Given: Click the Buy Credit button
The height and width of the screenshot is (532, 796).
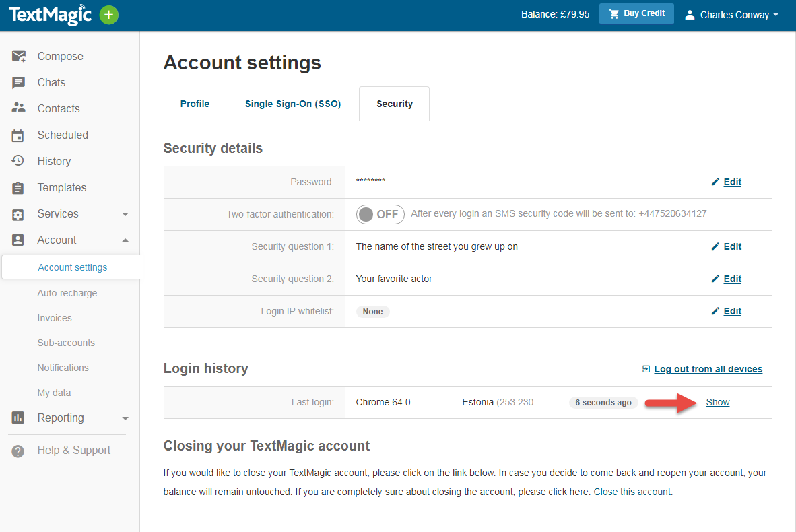Looking at the screenshot, I should point(636,13).
